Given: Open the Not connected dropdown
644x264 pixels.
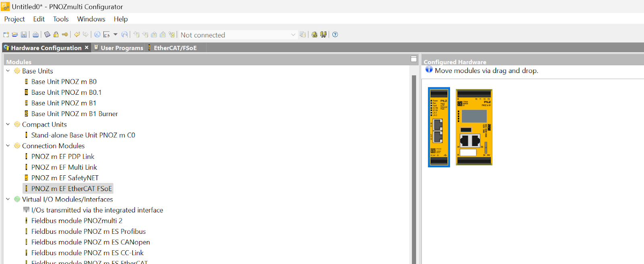Looking at the screenshot, I should click(x=238, y=35).
